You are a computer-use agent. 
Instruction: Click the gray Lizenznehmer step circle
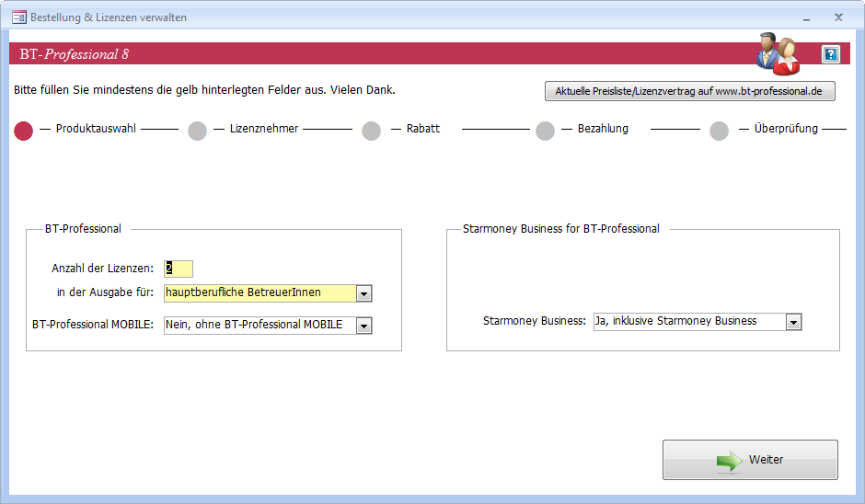pos(198,131)
